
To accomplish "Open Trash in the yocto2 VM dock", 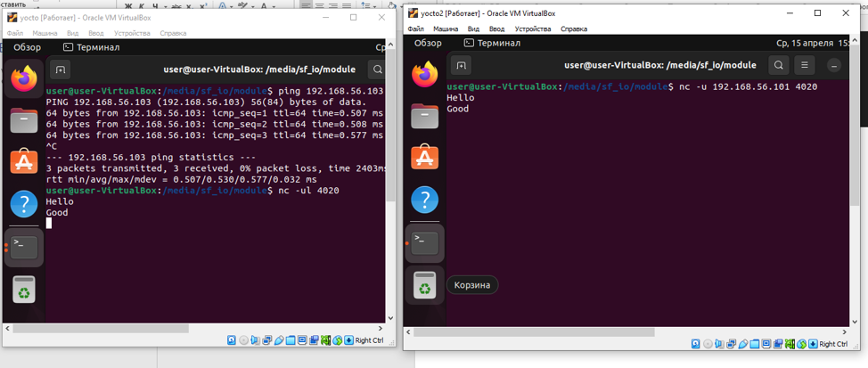I will 424,285.
